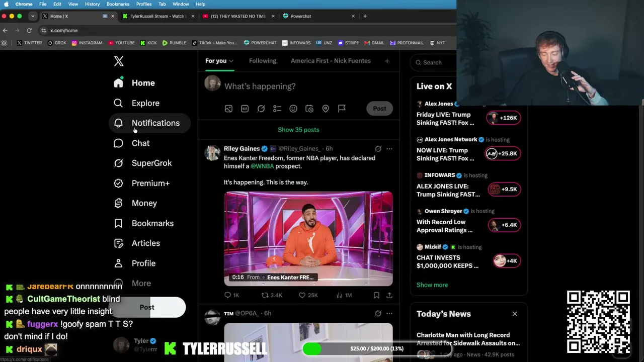
Task: Open Premium+ in the sidebar
Action: coord(141,184)
